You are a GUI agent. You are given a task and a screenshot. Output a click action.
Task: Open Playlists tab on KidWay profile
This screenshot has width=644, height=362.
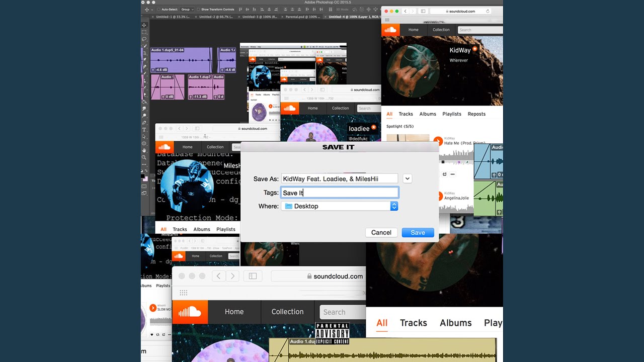452,114
